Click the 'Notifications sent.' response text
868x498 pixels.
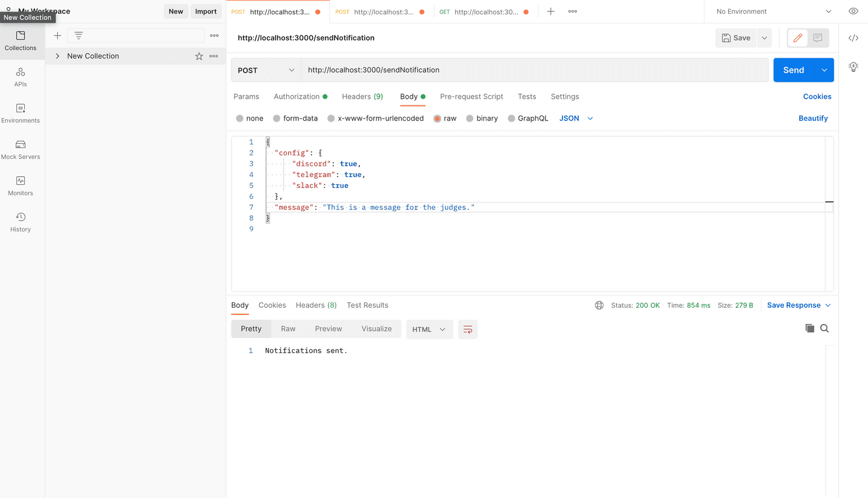click(306, 350)
